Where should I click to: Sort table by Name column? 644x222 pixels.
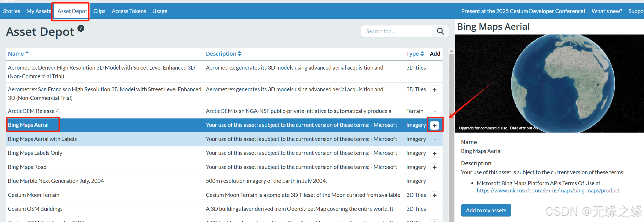18,54
